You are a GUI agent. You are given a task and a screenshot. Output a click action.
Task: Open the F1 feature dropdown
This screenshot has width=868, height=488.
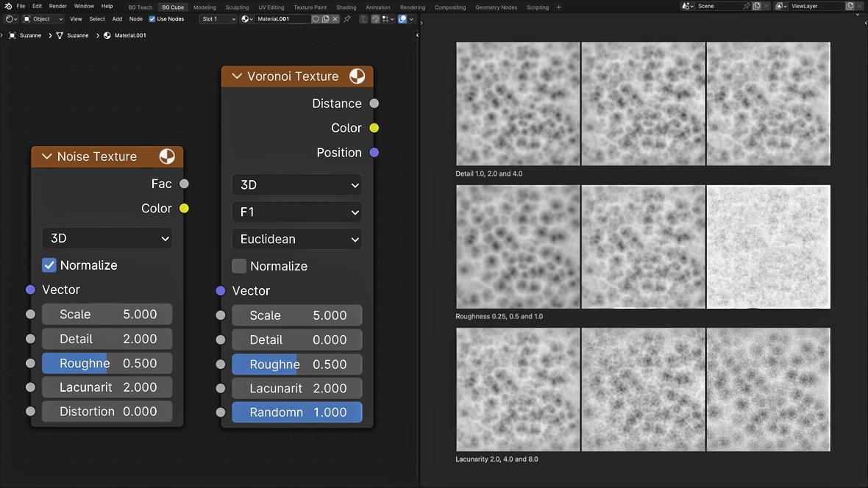296,212
